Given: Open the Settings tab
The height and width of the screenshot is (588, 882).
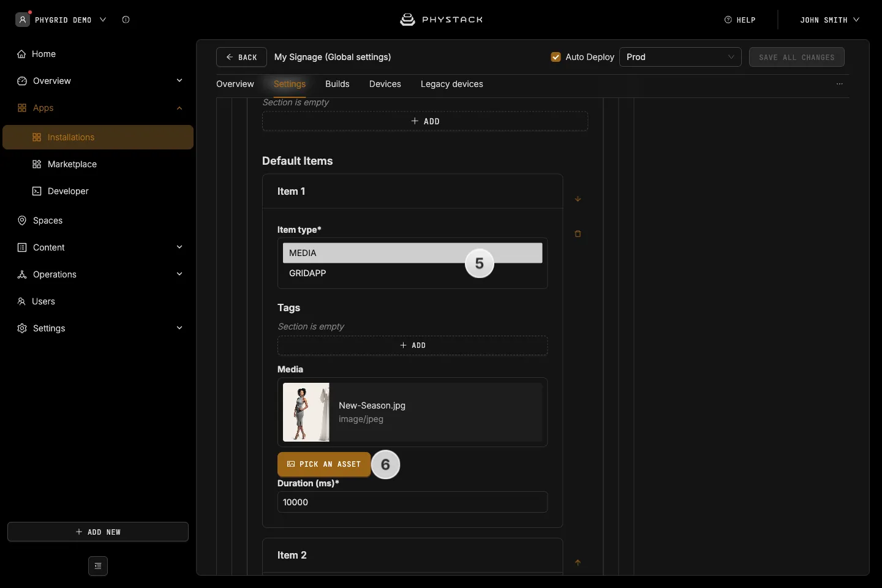Looking at the screenshot, I should tap(290, 84).
